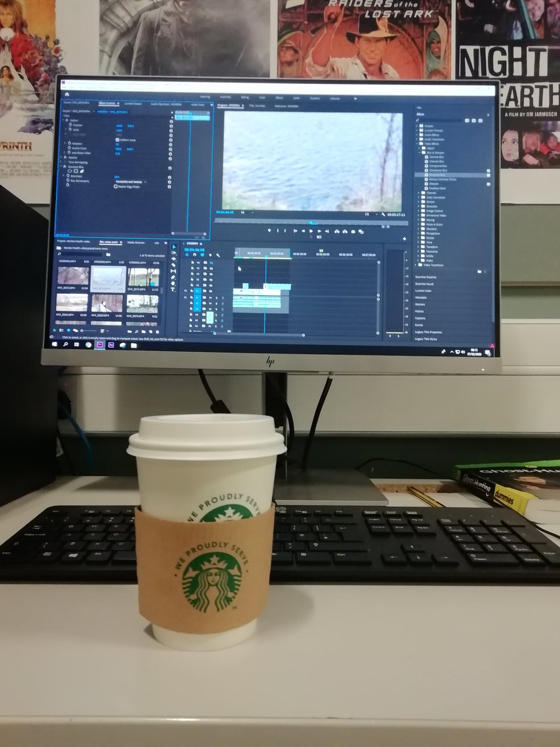
Task: Expand the Video Transitions folder
Action: pos(416,265)
